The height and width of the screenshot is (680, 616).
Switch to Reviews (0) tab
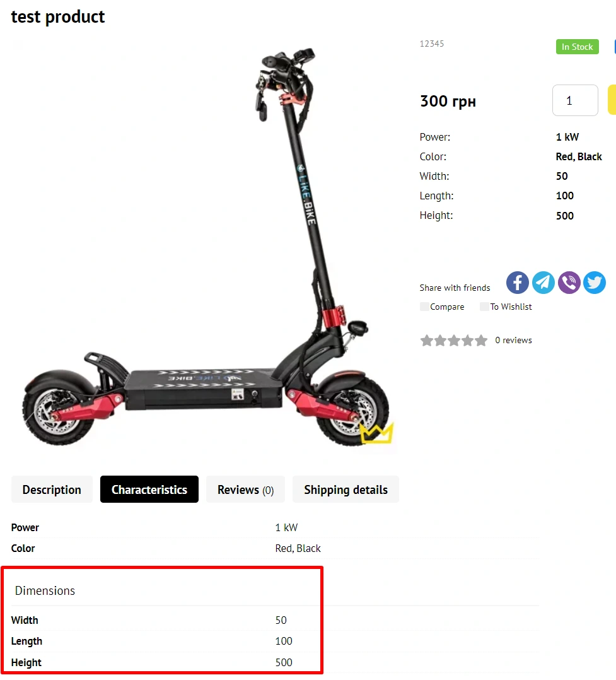(x=245, y=489)
